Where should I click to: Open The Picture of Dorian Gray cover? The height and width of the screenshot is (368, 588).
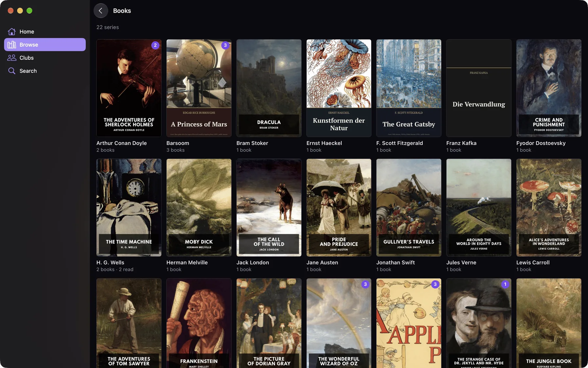[x=269, y=323]
